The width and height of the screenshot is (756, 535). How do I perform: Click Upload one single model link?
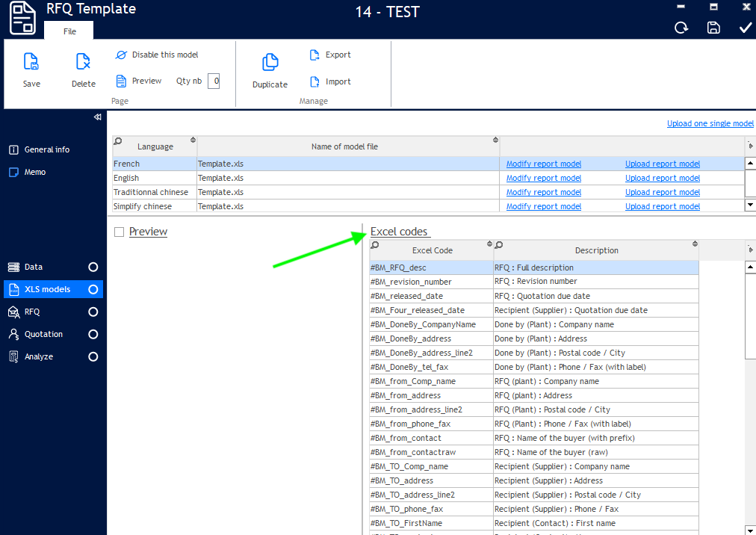tap(710, 124)
